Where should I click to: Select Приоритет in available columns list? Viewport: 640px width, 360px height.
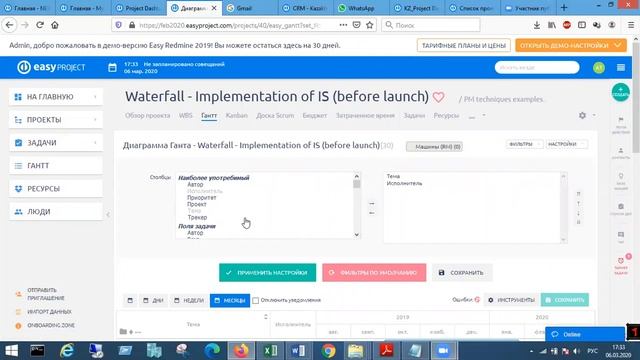202,198
